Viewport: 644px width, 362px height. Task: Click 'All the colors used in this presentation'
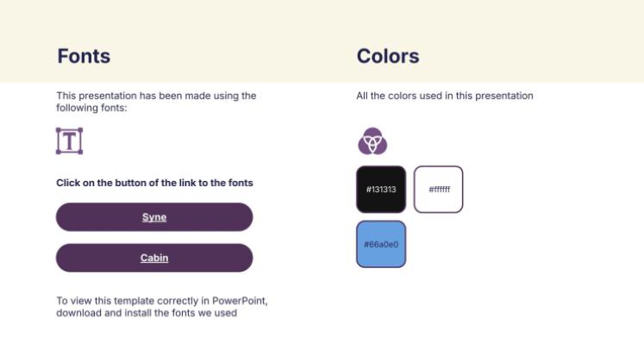pyautogui.click(x=444, y=96)
